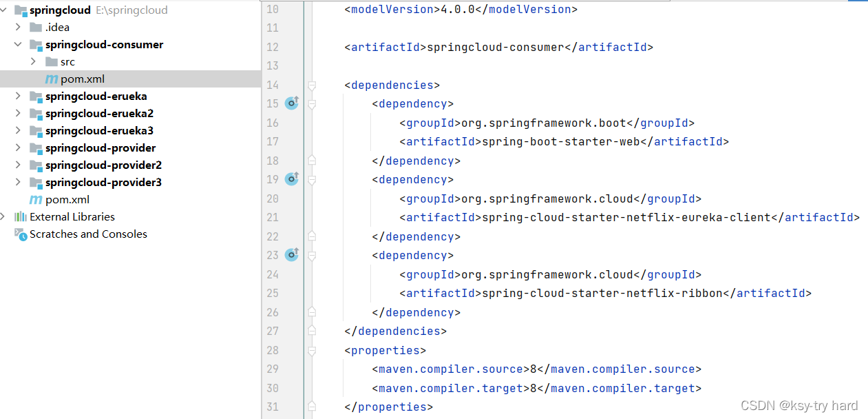Click text spring-boot-starter-web
Viewport: 868px width, 419px height.
(561, 142)
